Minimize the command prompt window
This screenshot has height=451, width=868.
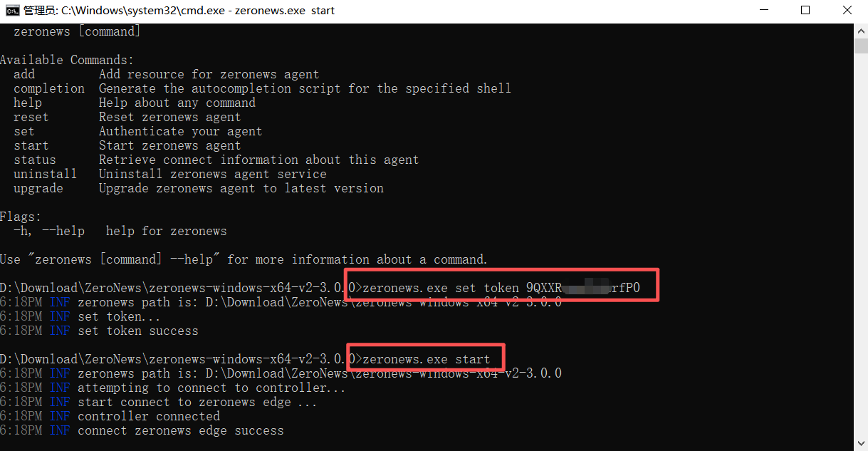[766, 11]
